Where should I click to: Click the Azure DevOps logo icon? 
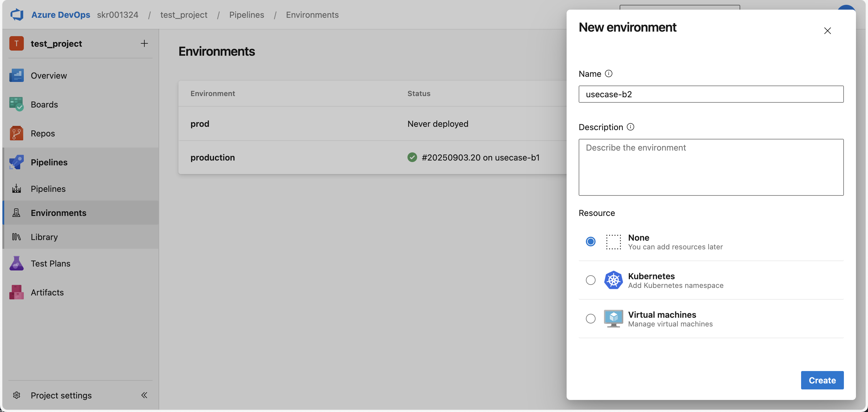pos(17,15)
